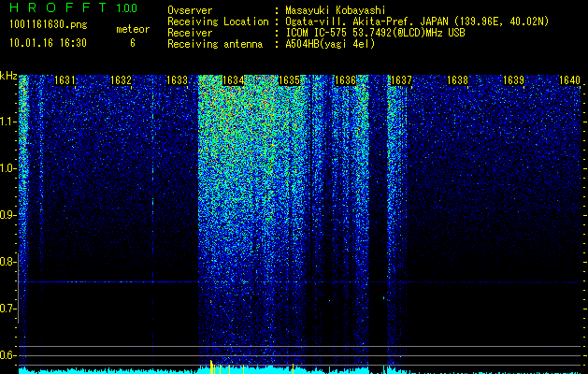588x374 pixels.
Task: Click the A504HB(yagi 4el) antenna text
Action: 330,44
